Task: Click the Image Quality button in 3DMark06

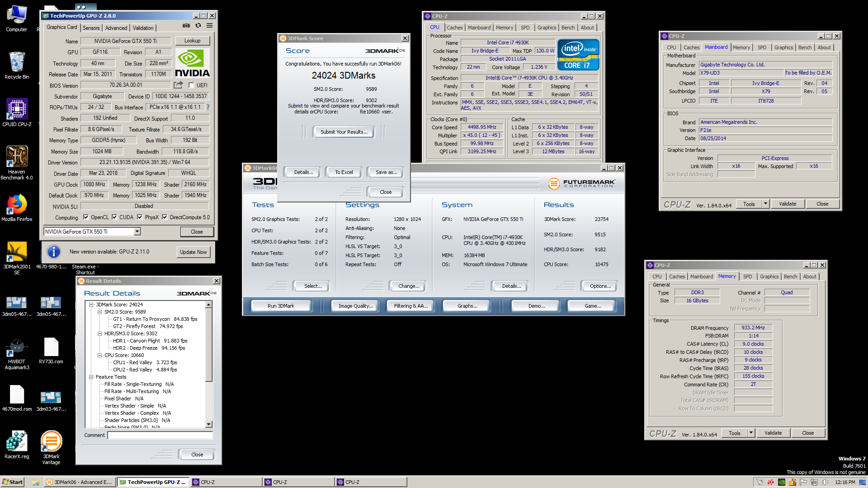Action: (356, 306)
